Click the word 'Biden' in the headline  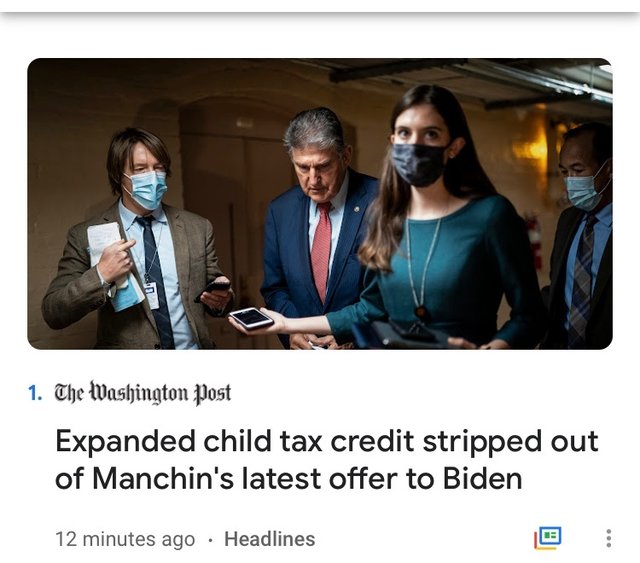[482, 478]
